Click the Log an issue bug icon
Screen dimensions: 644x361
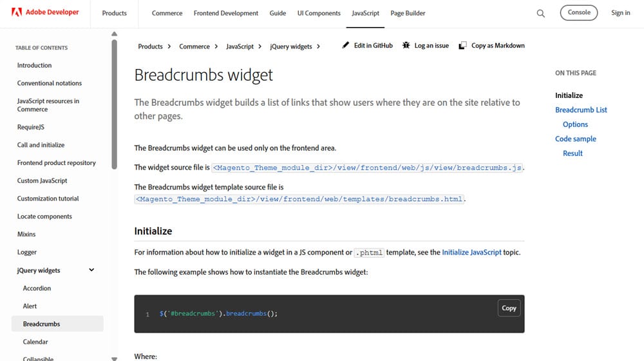pyautogui.click(x=406, y=46)
